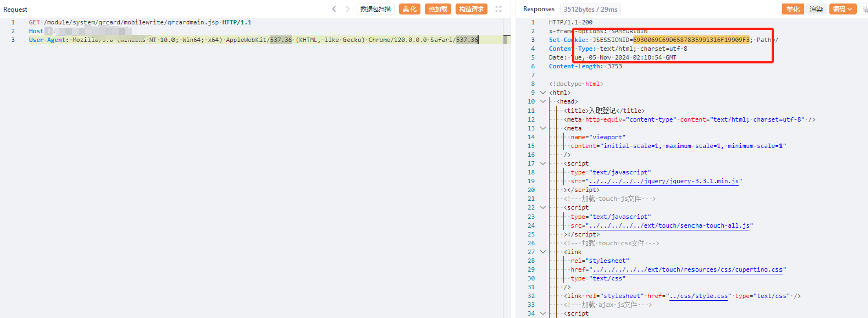
Task: Click the 热加载 button
Action: pos(438,9)
